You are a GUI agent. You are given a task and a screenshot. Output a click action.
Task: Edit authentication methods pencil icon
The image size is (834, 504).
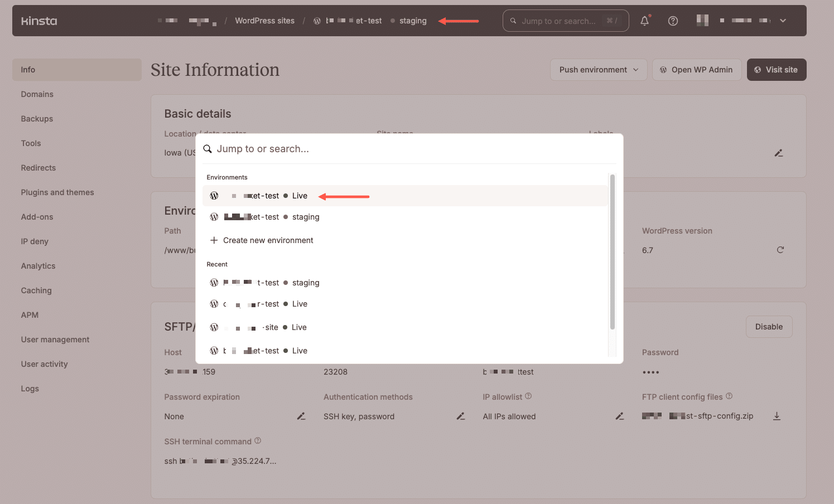pos(460,416)
